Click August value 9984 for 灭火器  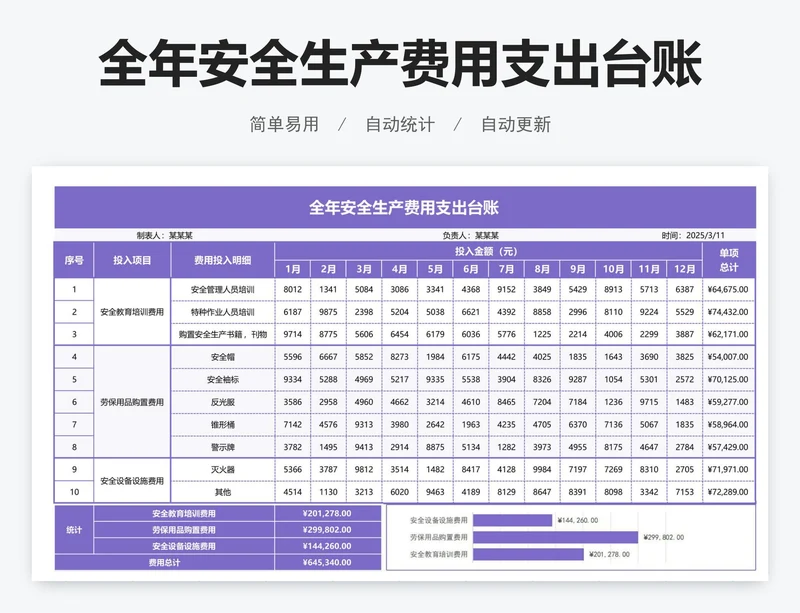(x=542, y=470)
